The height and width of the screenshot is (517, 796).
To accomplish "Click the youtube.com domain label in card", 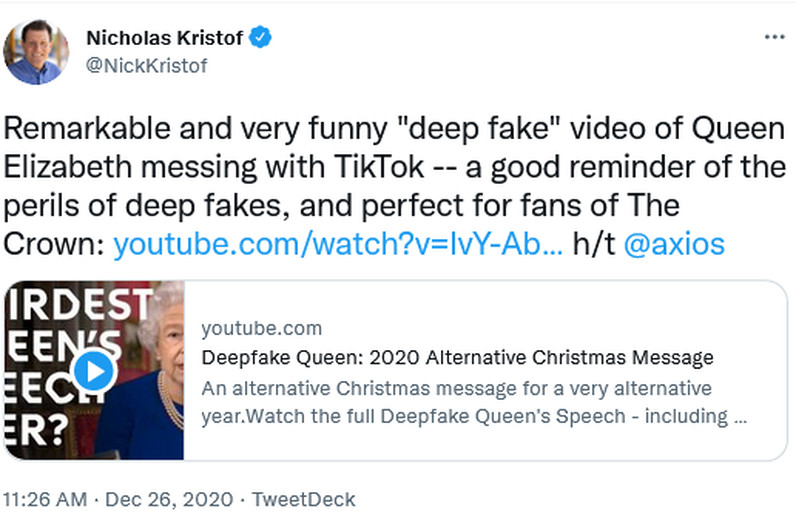I will pos(261,328).
